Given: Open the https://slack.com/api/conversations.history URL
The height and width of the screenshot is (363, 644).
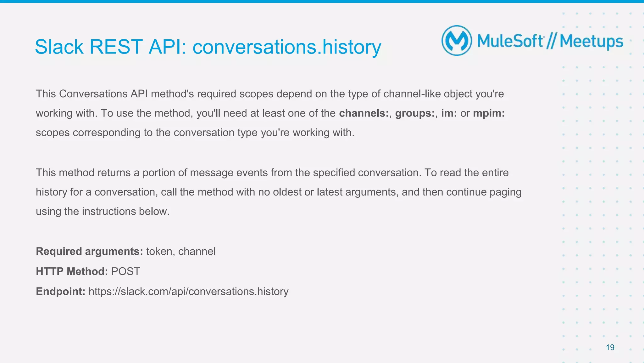Looking at the screenshot, I should tap(189, 292).
